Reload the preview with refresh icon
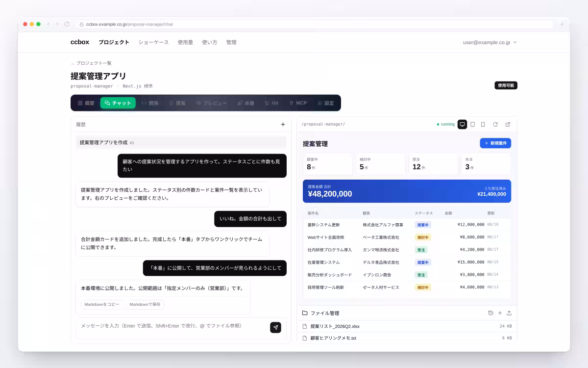 click(495, 125)
